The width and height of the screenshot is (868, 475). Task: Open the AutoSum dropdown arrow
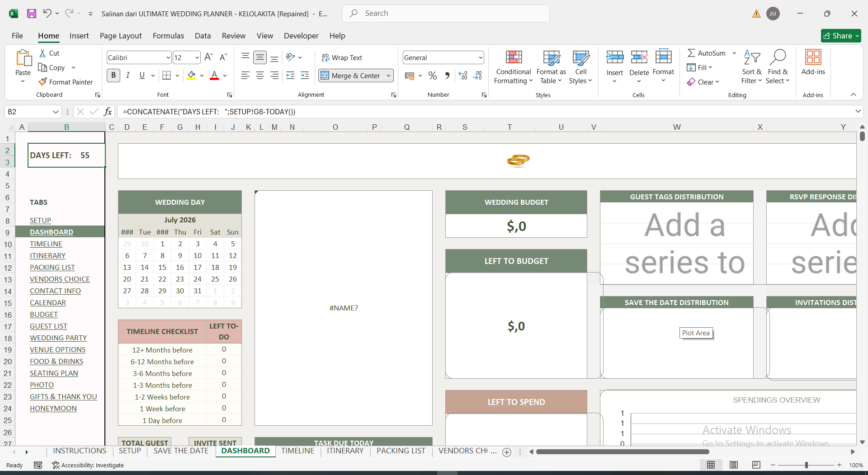734,53
